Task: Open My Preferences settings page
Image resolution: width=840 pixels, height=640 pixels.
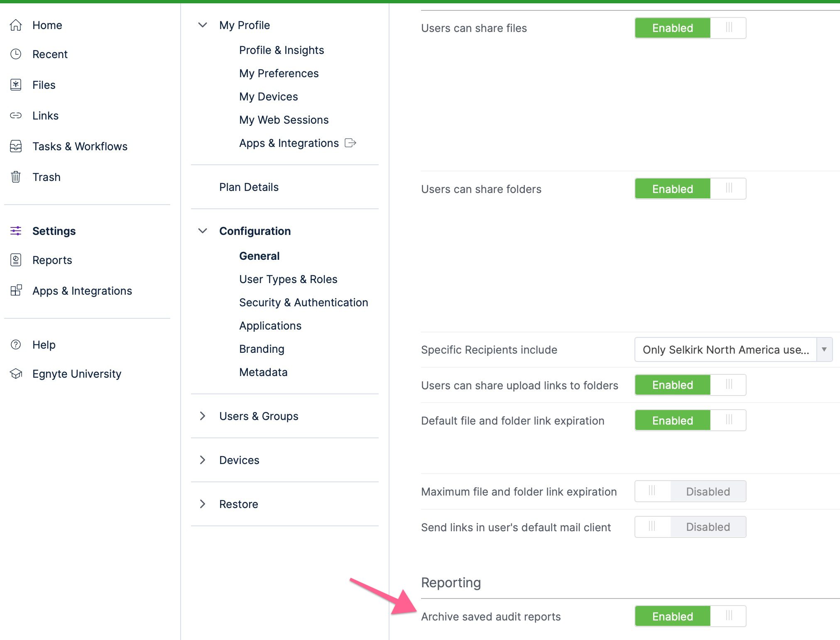Action: (x=279, y=73)
